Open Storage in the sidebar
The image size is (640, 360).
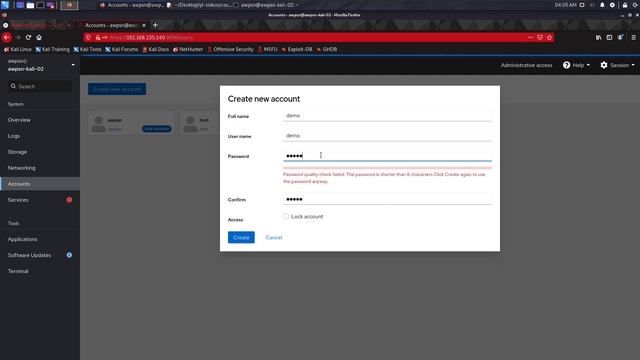(x=40, y=152)
